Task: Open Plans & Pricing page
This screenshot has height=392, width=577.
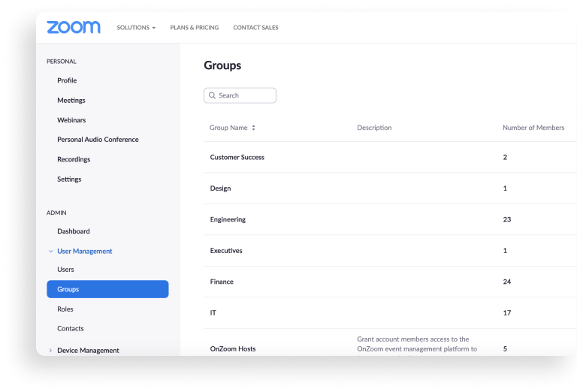Action: (x=195, y=28)
